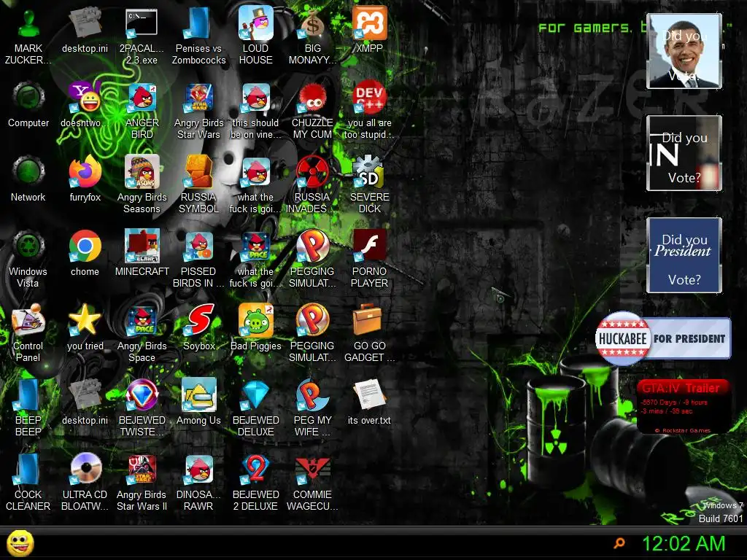Viewport: 747px width, 560px height.
Task: Click the 'President' Did you Vote gadget
Action: pos(684,254)
